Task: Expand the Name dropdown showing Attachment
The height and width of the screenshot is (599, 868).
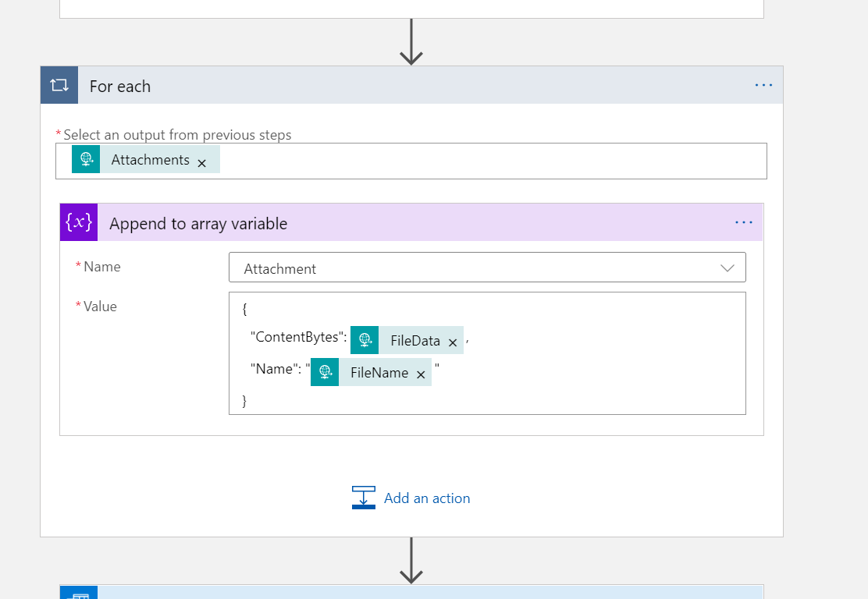Action: 727,268
